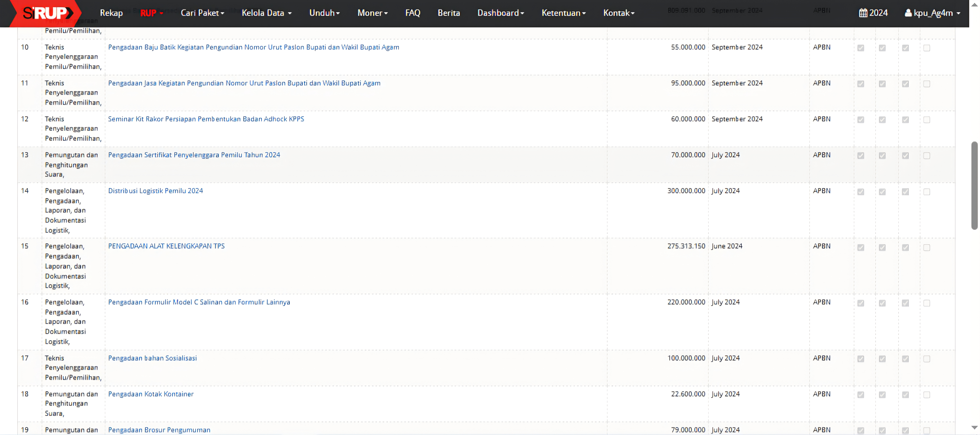Click scrollbar down arrow
This screenshot has height=435, width=980.
click(974, 428)
